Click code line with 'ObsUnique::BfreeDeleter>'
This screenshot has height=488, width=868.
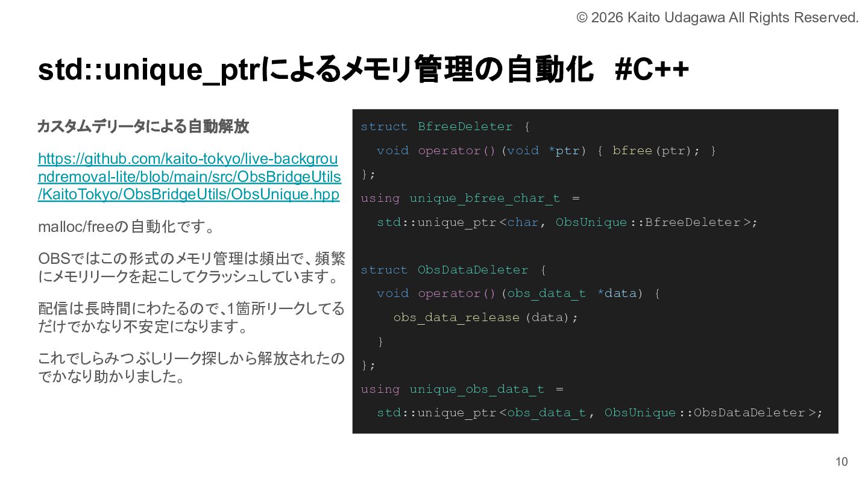click(x=567, y=222)
